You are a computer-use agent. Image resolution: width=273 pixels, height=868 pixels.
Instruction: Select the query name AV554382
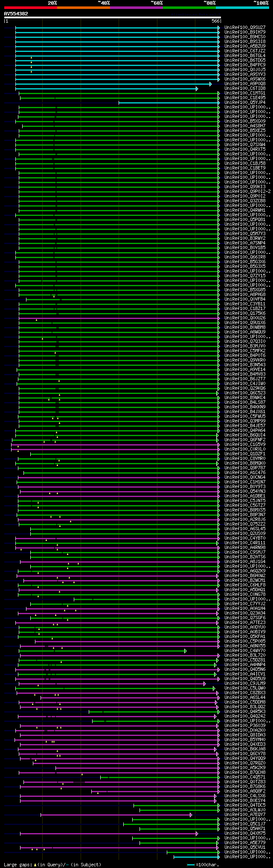(x=16, y=14)
